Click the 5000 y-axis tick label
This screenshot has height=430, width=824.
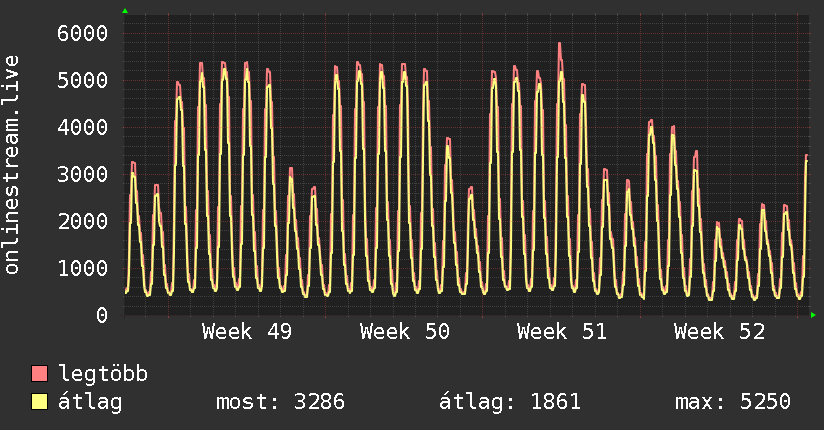coord(83,80)
